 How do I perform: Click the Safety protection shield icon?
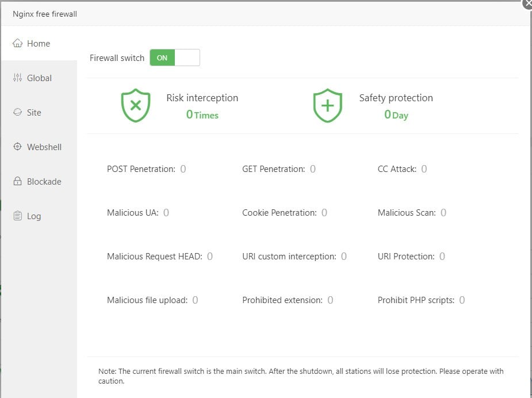coord(327,106)
